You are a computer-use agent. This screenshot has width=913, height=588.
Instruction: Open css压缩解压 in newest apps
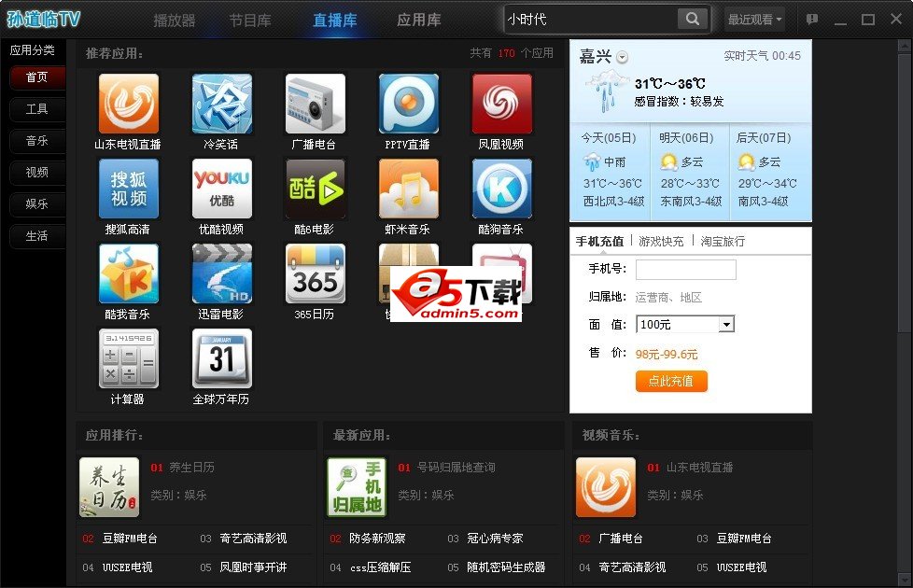(381, 567)
